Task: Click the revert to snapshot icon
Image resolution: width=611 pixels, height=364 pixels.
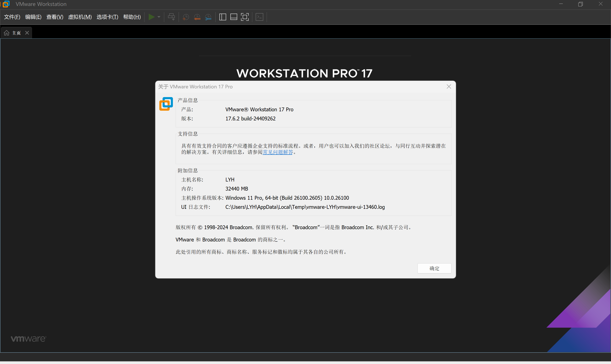Action: point(197,17)
